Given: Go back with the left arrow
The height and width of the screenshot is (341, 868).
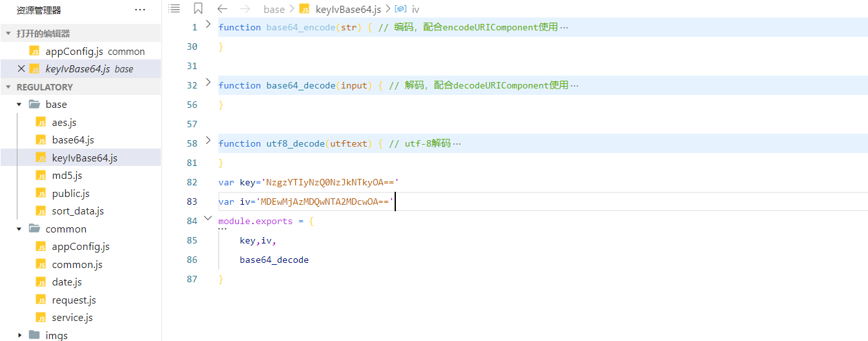Looking at the screenshot, I should 222,8.
